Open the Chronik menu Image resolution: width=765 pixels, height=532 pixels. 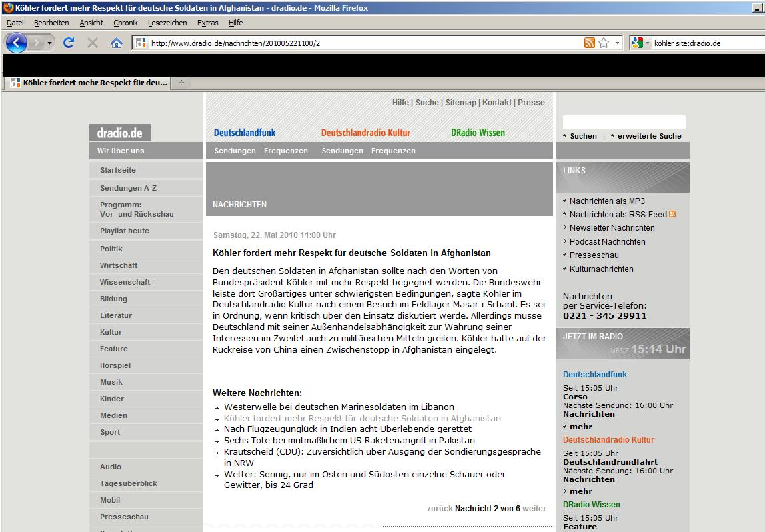pyautogui.click(x=125, y=23)
